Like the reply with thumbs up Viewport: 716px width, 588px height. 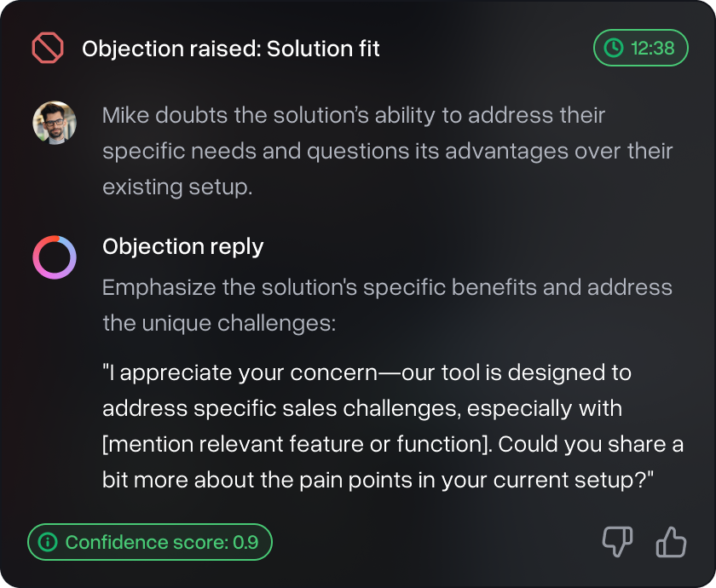672,541
